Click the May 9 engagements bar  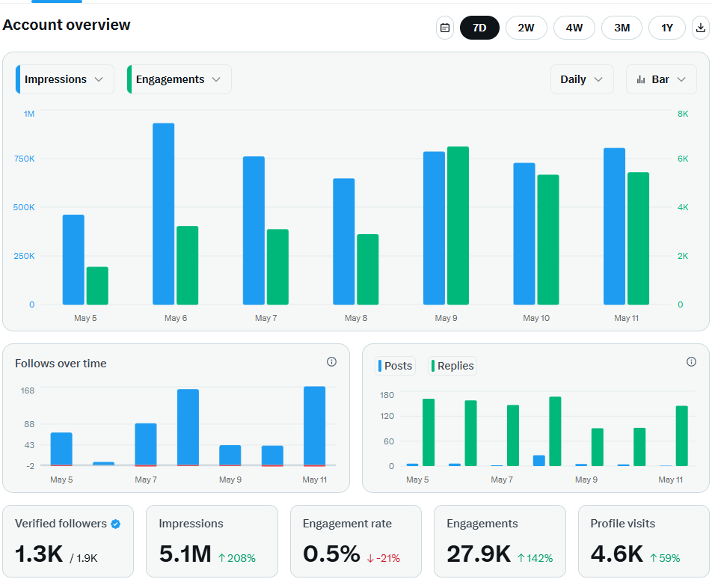click(x=458, y=226)
